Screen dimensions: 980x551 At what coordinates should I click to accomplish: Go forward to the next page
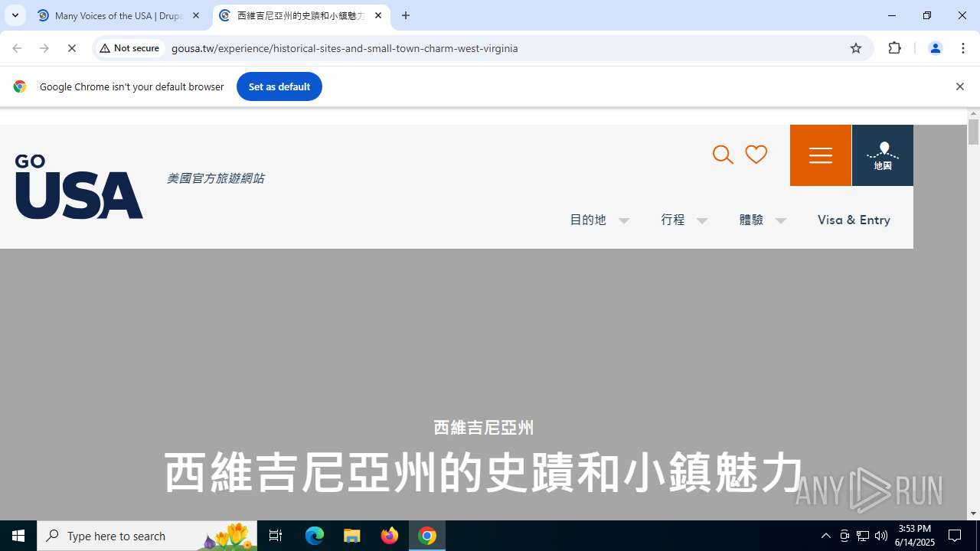pos(44,48)
